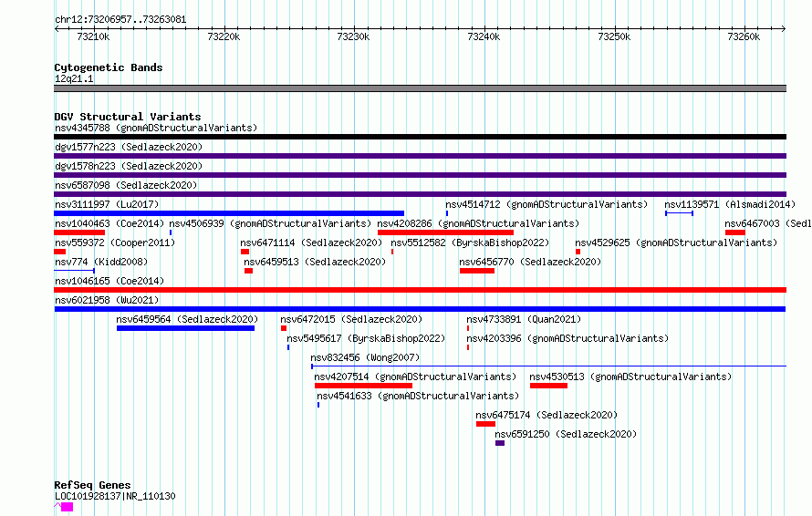Click nsv6459513 (Sedlazeck2020) label
Image resolution: width=812 pixels, height=516 pixels.
(x=315, y=262)
